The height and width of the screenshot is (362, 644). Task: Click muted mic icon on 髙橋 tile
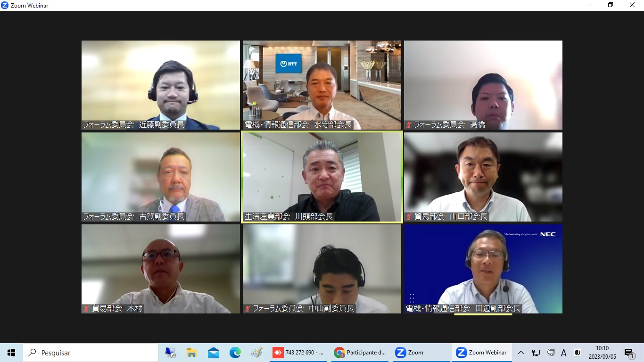pos(409,125)
